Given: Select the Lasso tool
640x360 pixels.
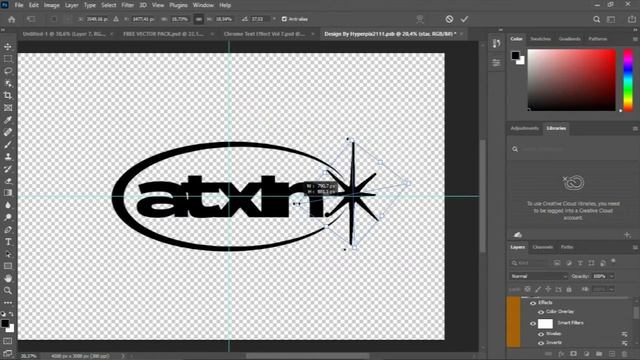Looking at the screenshot, I should point(8,71).
